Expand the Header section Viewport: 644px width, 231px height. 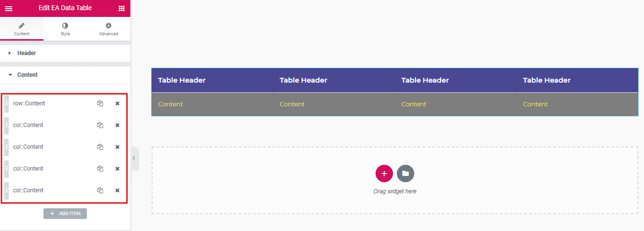coord(27,53)
